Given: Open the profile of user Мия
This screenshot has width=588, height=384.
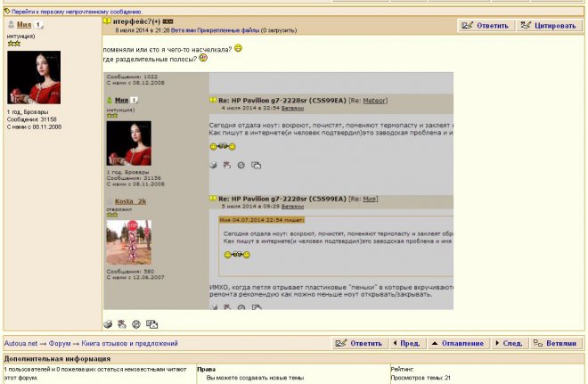Looking at the screenshot, I should pos(23,26).
